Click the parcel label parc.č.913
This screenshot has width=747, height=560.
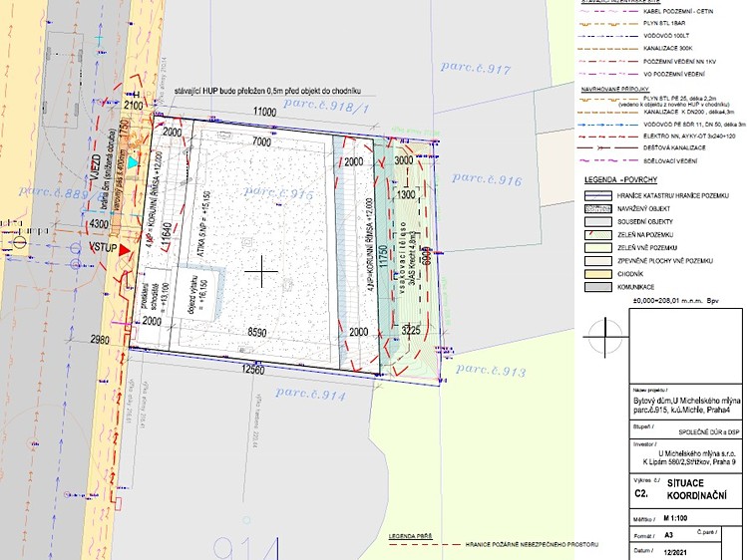pyautogui.click(x=491, y=370)
